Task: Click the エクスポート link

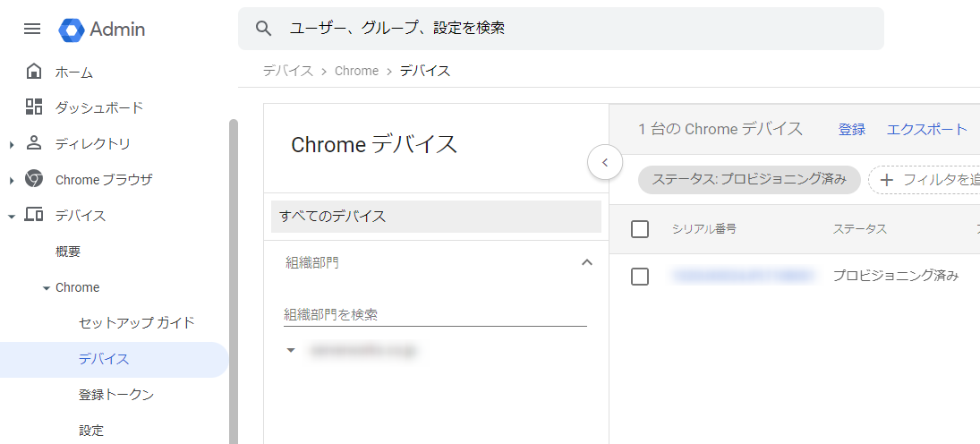Action: tap(927, 130)
